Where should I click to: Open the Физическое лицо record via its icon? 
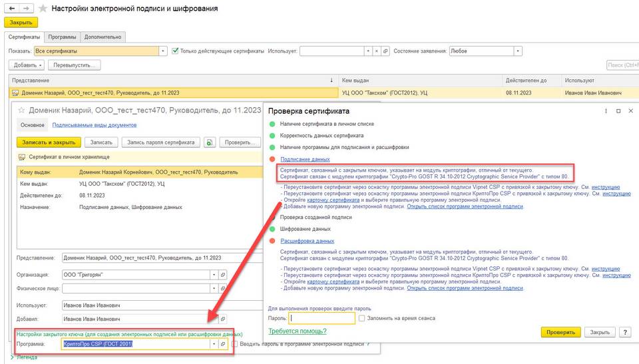click(x=223, y=288)
